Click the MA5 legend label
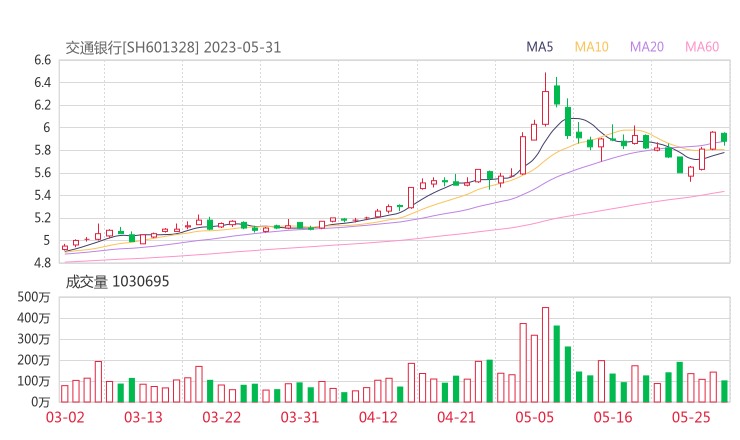Image resolution: width=740 pixels, height=440 pixels. pyautogui.click(x=539, y=47)
